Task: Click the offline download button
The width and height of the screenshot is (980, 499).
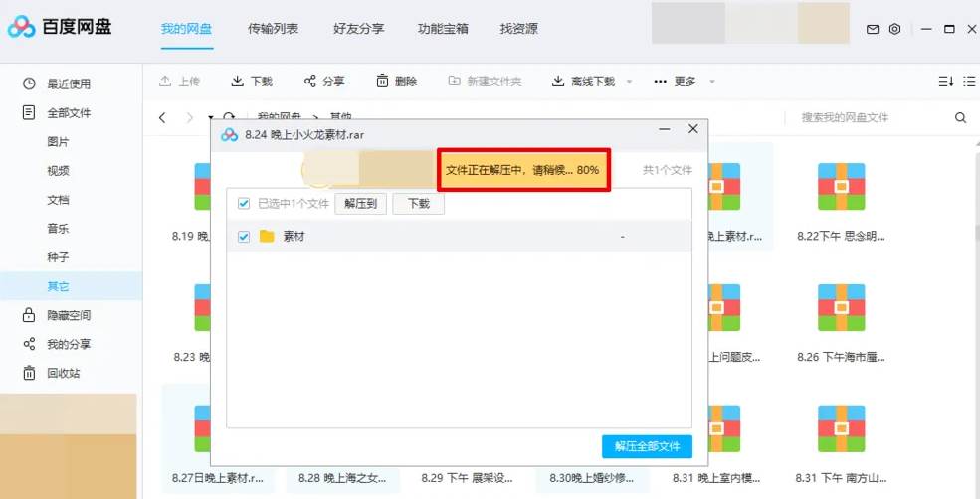Action: click(x=584, y=82)
